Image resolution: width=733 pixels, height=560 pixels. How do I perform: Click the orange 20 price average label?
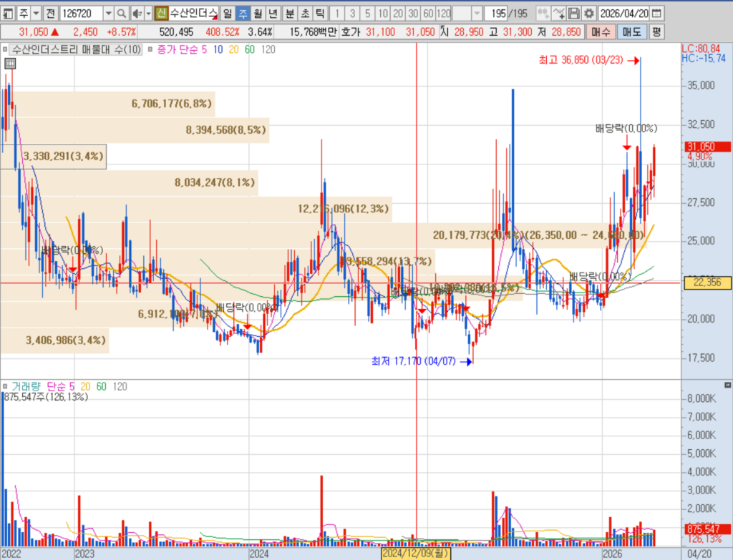pyautogui.click(x=234, y=49)
